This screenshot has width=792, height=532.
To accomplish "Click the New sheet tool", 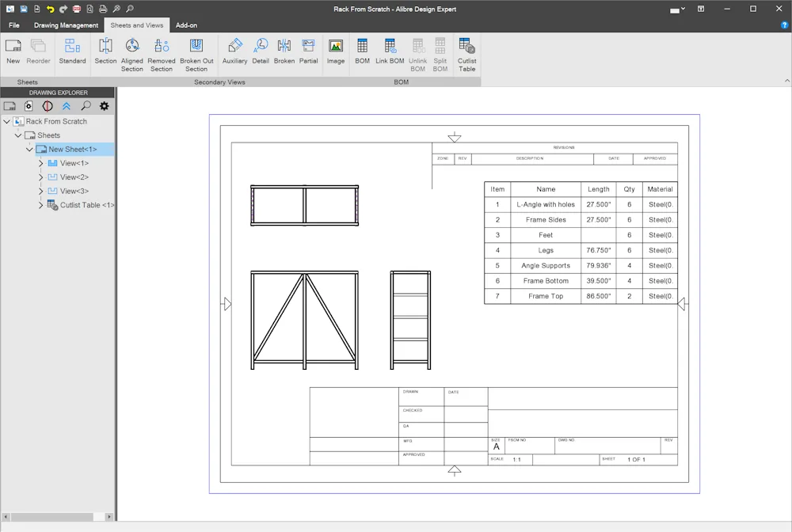I will [x=13, y=51].
